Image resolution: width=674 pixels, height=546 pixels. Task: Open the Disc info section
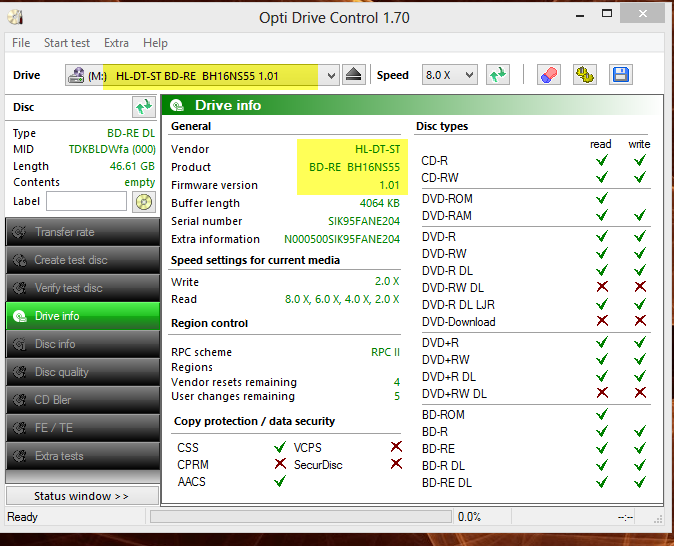83,344
